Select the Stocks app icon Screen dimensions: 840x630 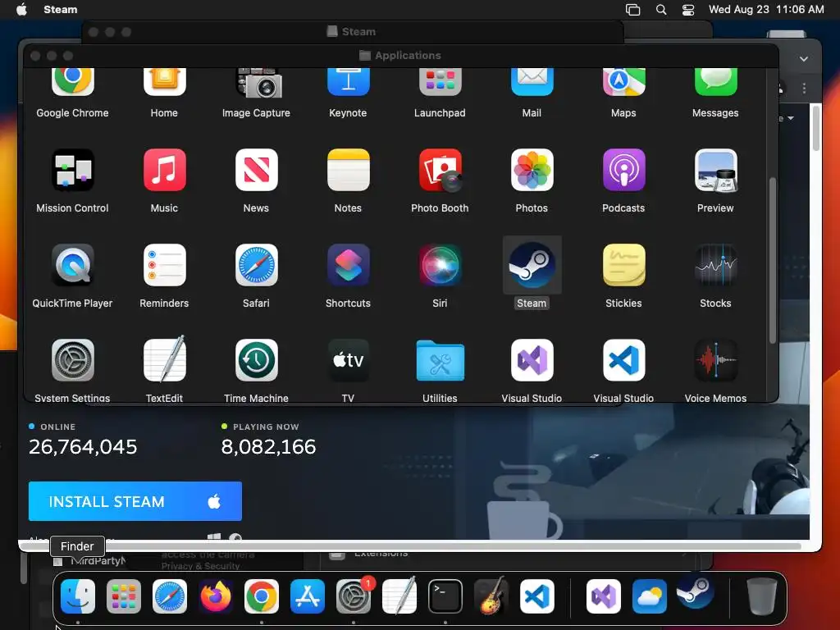(x=715, y=265)
